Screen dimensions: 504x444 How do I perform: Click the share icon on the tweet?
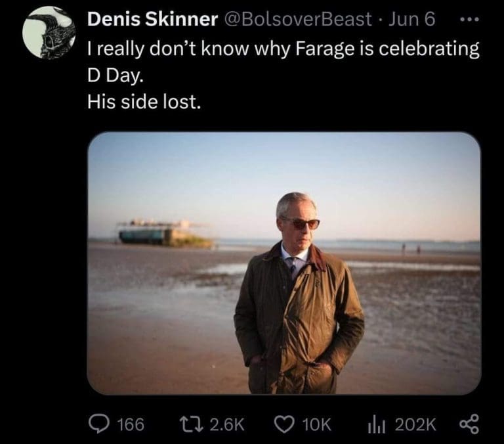tap(469, 424)
